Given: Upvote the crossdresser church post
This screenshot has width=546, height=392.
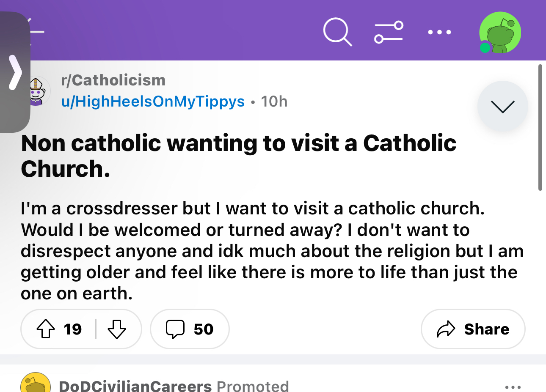Looking at the screenshot, I should [x=46, y=329].
